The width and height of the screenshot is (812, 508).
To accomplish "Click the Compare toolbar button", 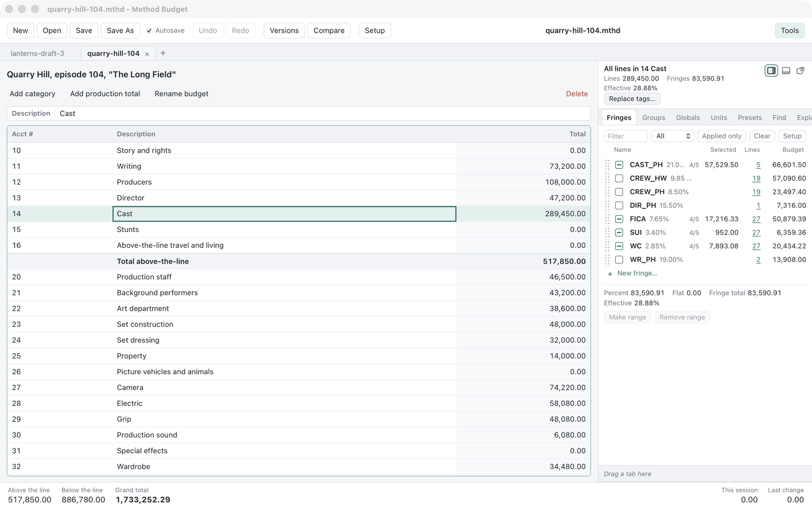I will [329, 30].
